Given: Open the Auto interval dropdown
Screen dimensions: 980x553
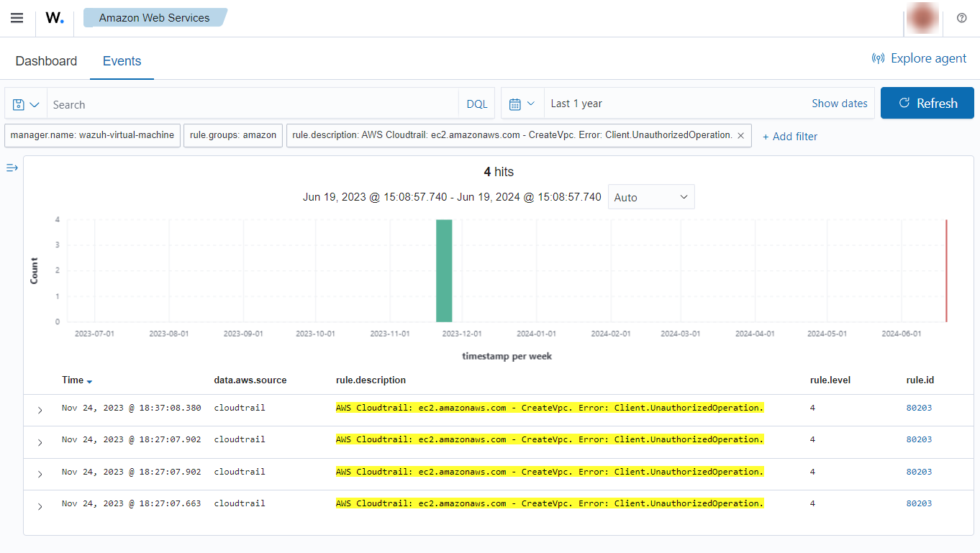Looking at the screenshot, I should [x=651, y=197].
